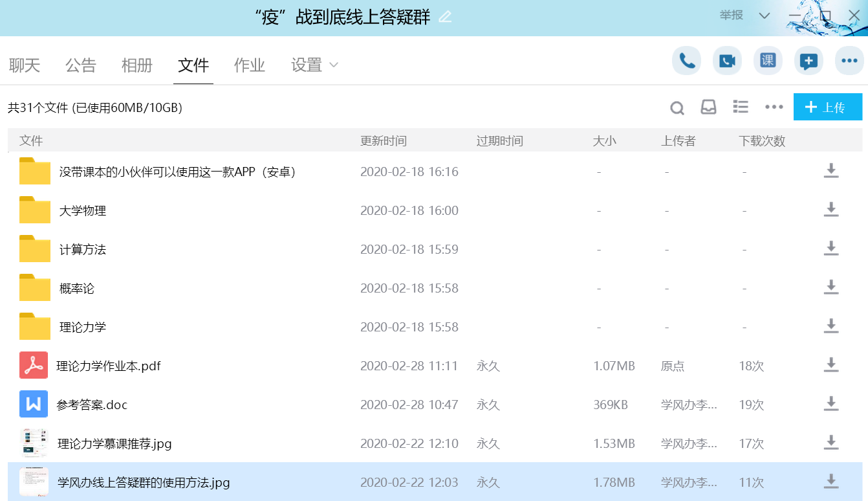Open more file options next to upload
The width and height of the screenshot is (868, 501).
point(774,107)
